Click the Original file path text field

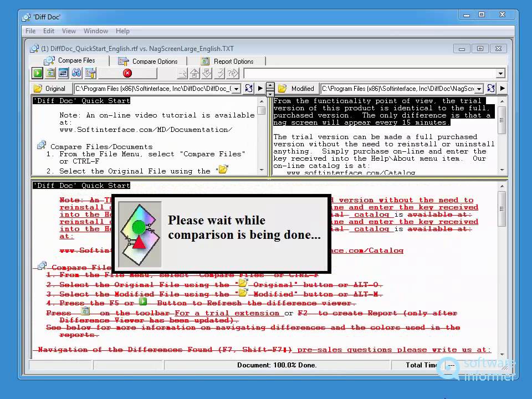154,89
